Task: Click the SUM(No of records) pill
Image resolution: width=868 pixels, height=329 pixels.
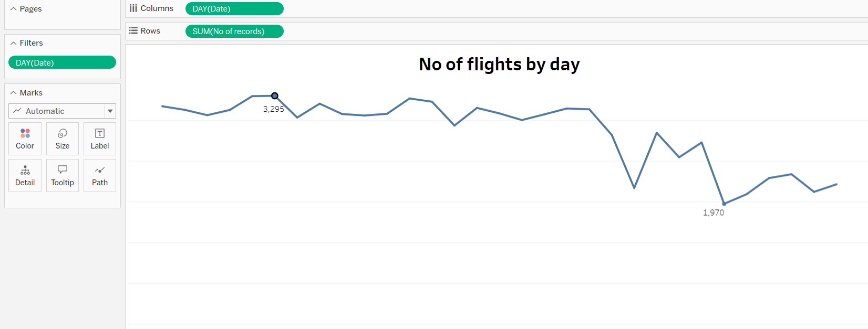Action: 234,31
